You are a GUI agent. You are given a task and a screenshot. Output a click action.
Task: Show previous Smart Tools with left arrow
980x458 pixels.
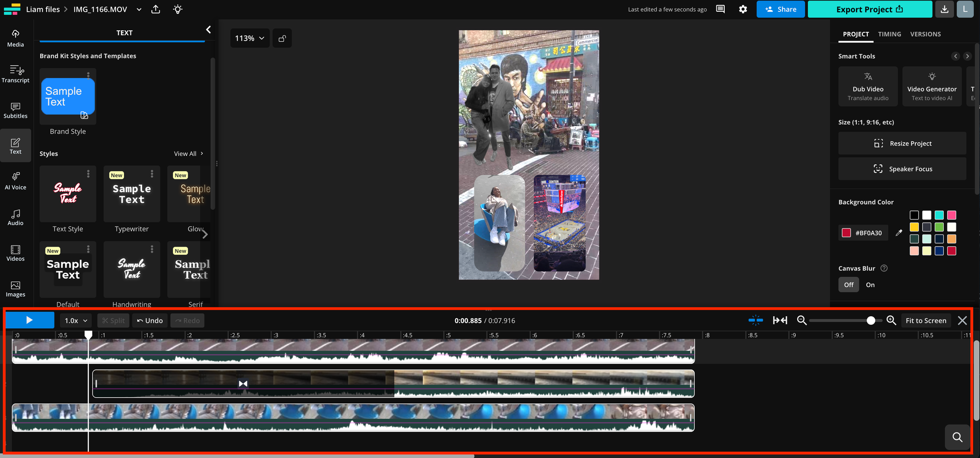(955, 56)
